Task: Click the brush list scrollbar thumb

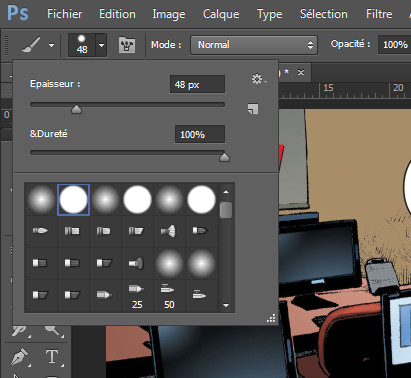Action: coord(226,210)
